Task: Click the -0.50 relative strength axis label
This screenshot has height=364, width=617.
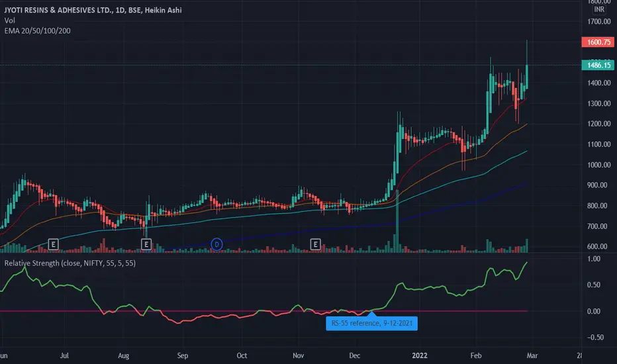Action: coord(595,338)
